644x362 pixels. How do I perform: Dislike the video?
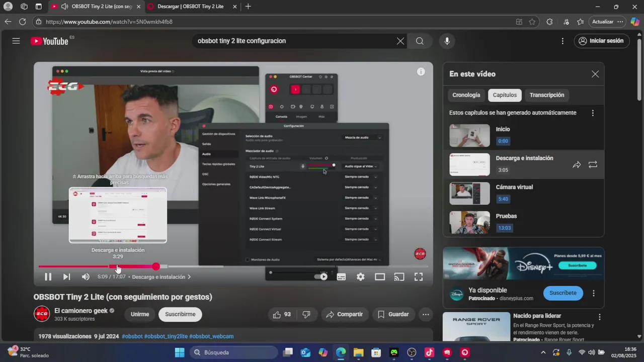point(306,314)
